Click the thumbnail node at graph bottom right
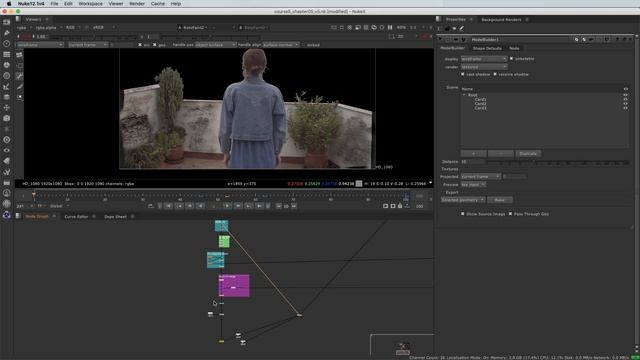 402,349
